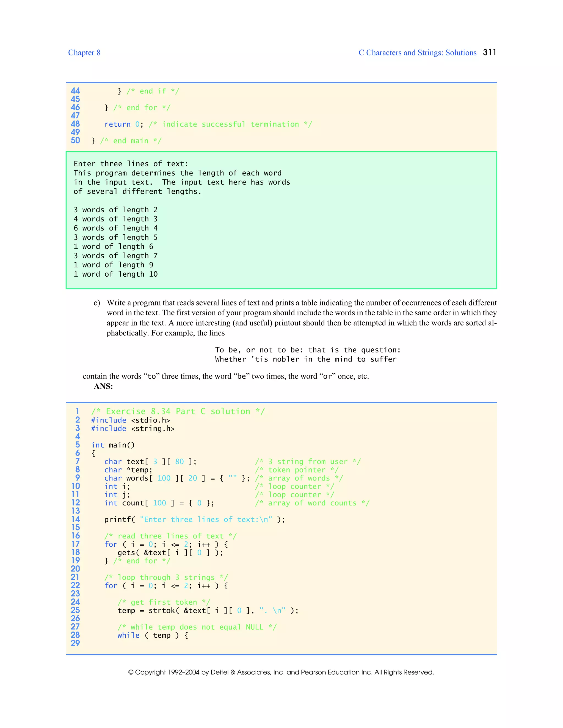This screenshot has width=563, height=728.
Task: Click 'Exercise 8.34 Part C solution' comment
Action: coord(178,411)
